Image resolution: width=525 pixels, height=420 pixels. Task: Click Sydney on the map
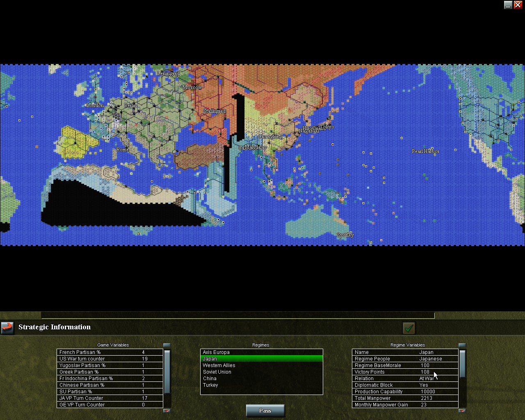[x=345, y=235]
